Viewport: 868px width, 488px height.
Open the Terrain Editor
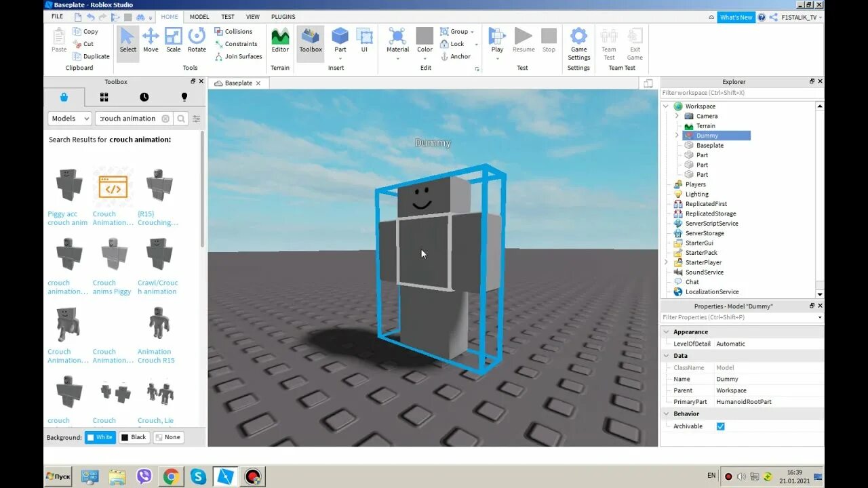click(x=280, y=41)
